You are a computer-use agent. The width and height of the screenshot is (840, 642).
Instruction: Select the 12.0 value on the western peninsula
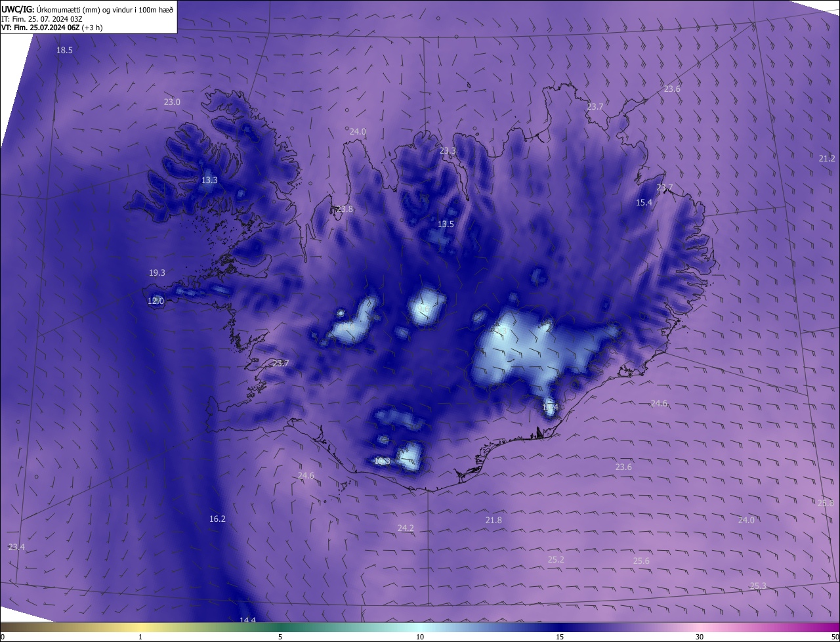156,301
